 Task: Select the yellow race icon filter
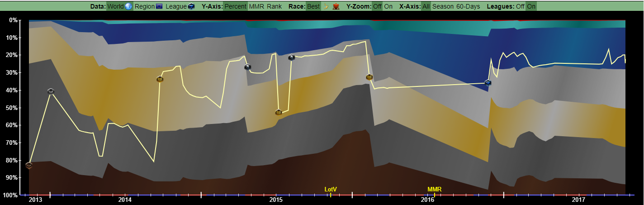click(326, 6)
